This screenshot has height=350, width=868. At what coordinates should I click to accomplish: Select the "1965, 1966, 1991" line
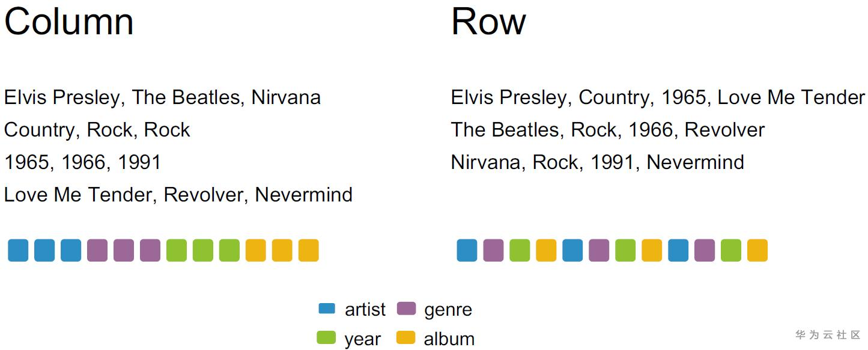(83, 162)
